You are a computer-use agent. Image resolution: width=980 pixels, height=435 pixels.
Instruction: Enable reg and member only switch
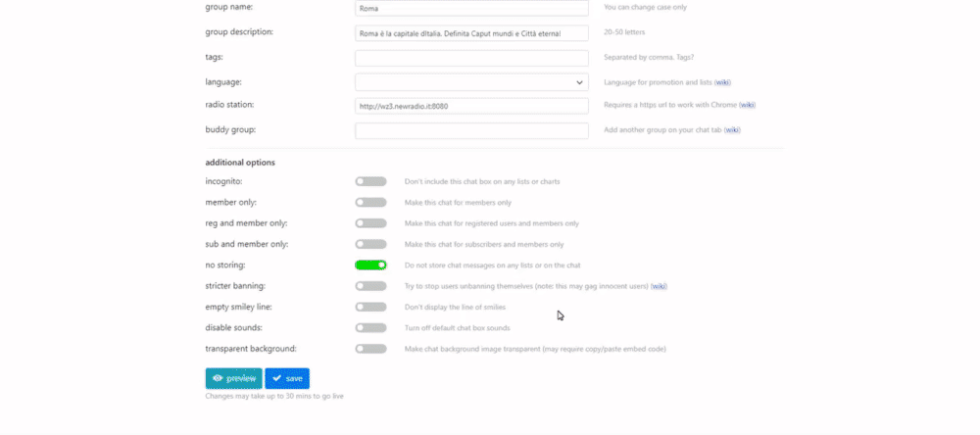(x=370, y=223)
